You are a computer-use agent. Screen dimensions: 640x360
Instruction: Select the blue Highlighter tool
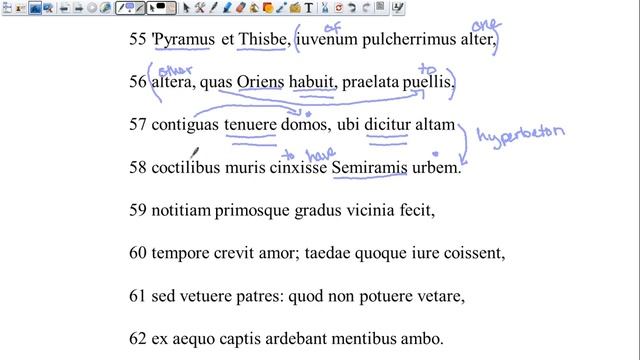pyautogui.click(x=227, y=8)
